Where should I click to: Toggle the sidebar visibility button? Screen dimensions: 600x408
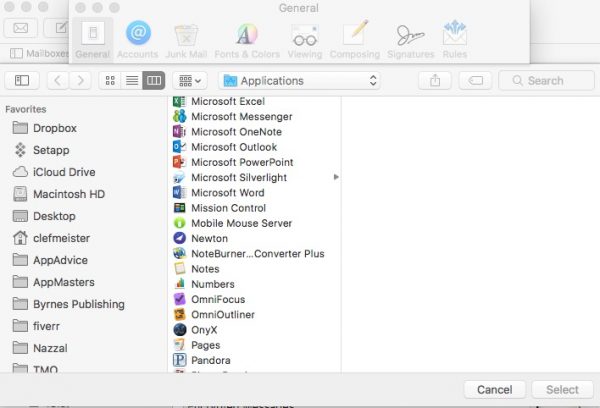pyautogui.click(x=22, y=80)
